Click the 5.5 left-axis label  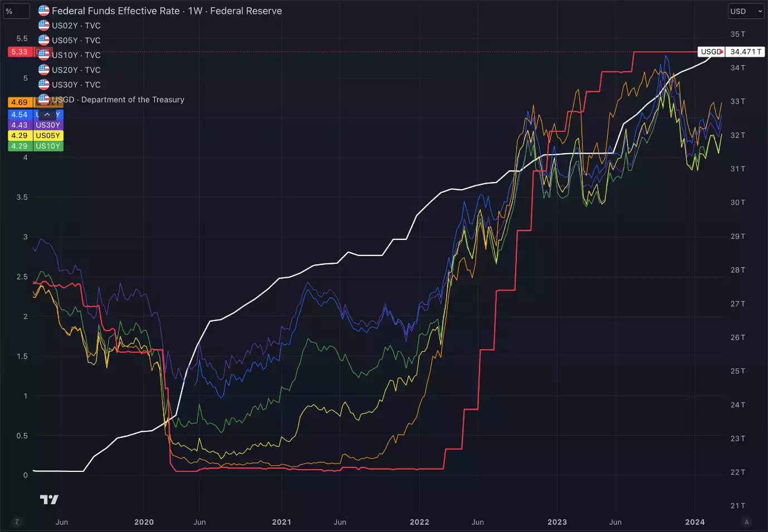[x=22, y=38]
